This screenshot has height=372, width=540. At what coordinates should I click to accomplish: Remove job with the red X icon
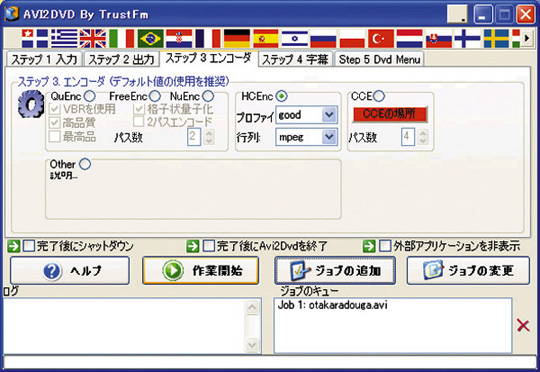pyautogui.click(x=523, y=325)
